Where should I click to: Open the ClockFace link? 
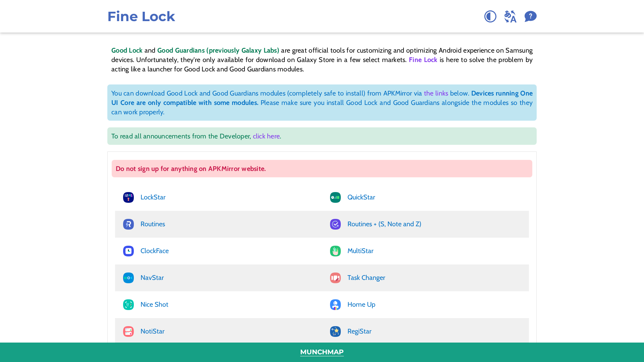[155, 251]
